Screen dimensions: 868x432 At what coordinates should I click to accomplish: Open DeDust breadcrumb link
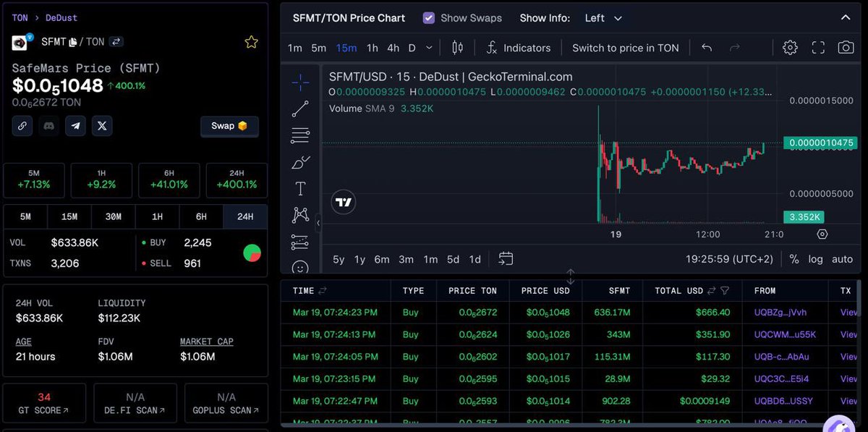(61, 17)
